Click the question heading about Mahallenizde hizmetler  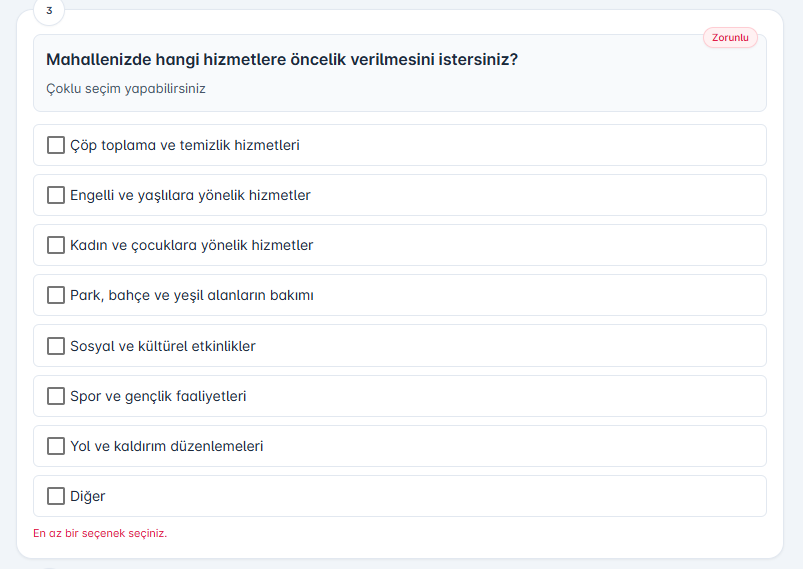[282, 59]
